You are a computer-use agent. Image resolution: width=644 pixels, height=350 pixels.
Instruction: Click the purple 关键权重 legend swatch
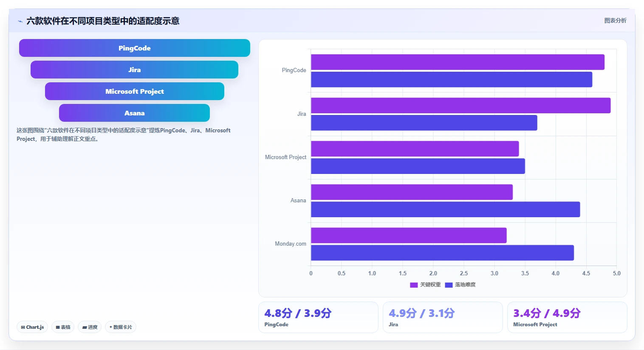pos(414,285)
